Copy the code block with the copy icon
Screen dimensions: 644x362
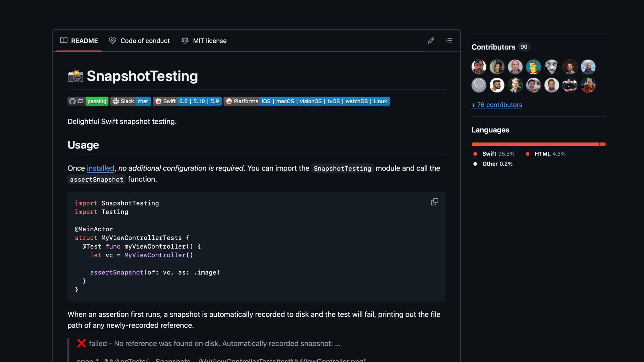[x=434, y=202]
